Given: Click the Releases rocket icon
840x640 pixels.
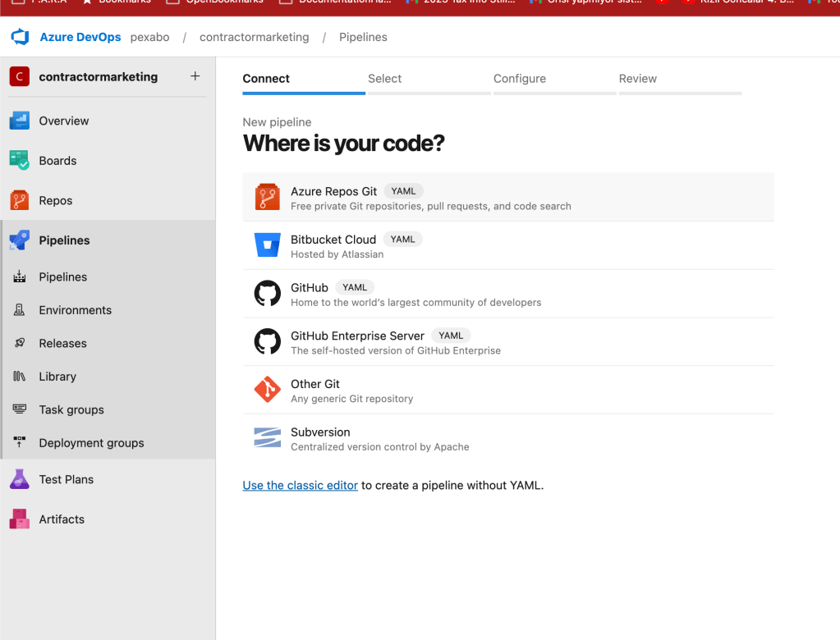Looking at the screenshot, I should coord(19,343).
